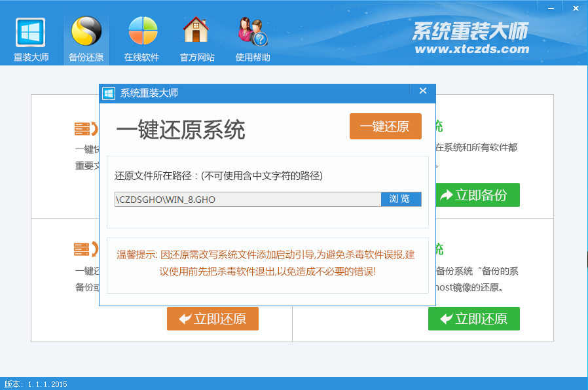Open 使用帮助 help icon

(252, 33)
